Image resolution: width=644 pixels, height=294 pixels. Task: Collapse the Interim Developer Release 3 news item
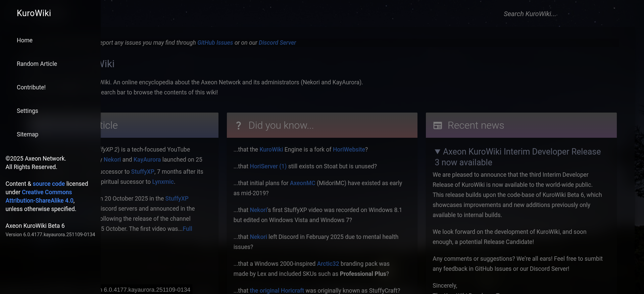click(x=437, y=152)
